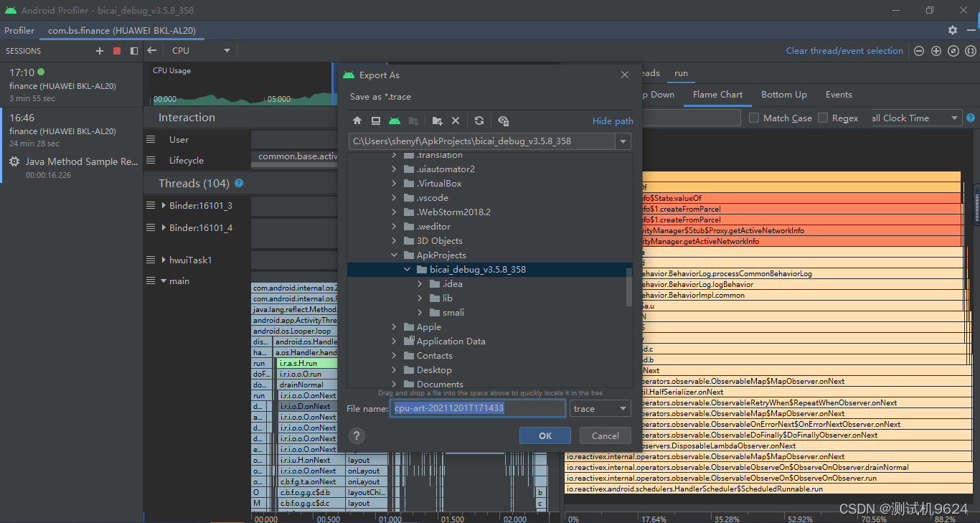
Task: Click the drag handle for Binder:16101_3 thread
Action: (x=151, y=205)
